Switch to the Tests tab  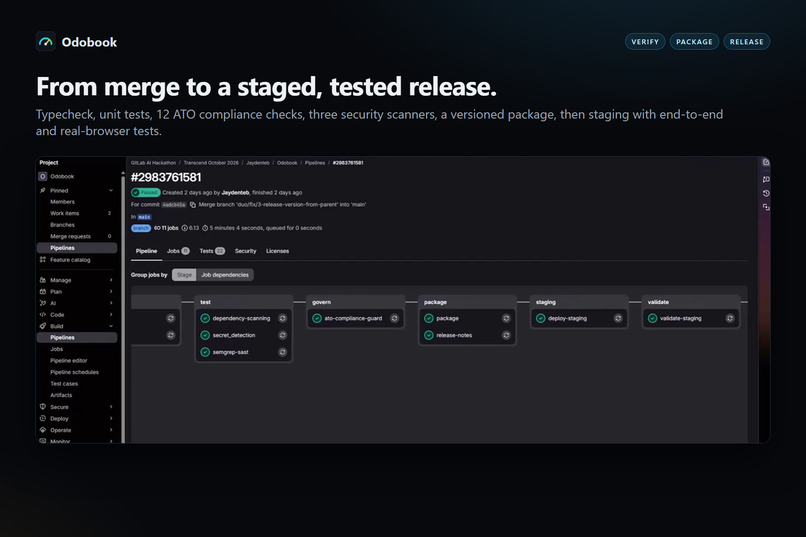point(212,251)
